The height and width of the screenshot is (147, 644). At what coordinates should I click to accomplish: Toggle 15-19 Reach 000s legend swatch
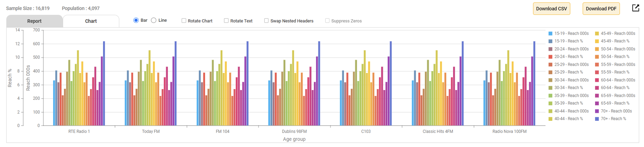[x=550, y=33]
